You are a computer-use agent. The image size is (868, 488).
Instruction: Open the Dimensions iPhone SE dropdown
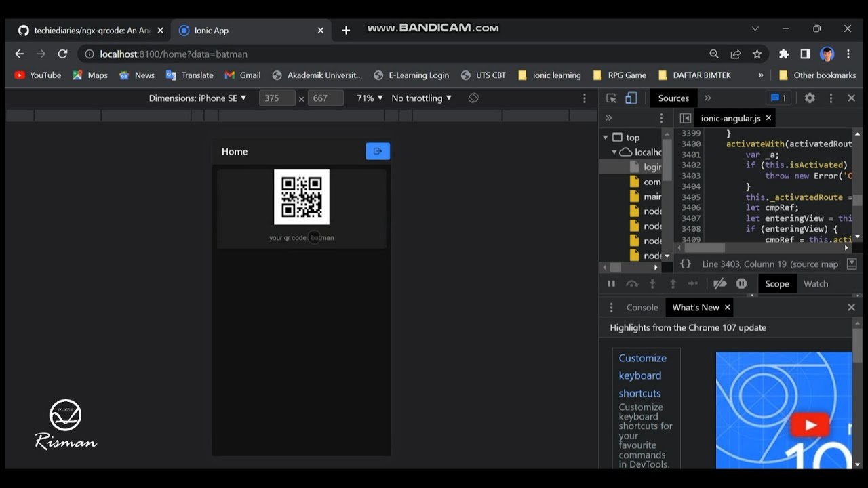pyautogui.click(x=197, y=98)
